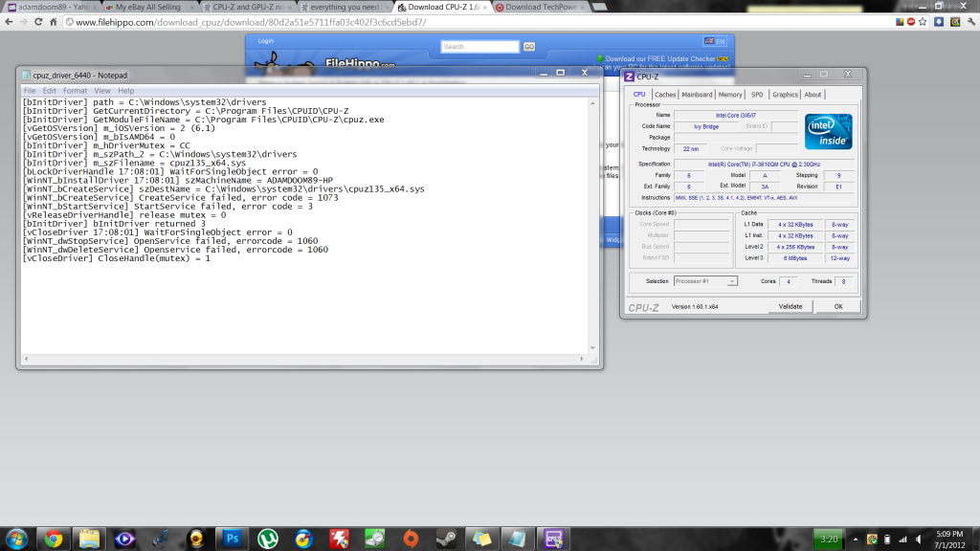The height and width of the screenshot is (551, 980).
Task: Reload the FileHippo page
Action: pos(38,22)
